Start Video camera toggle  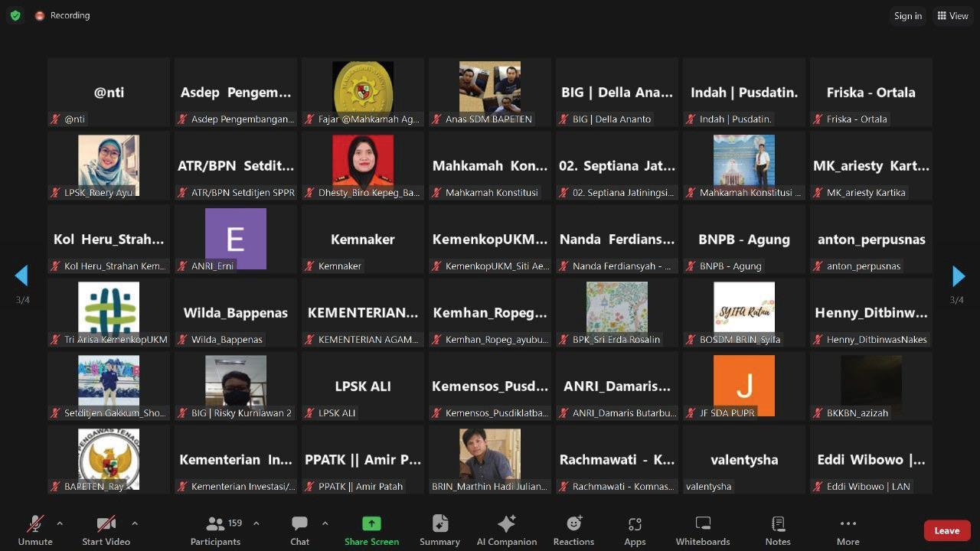tap(106, 530)
